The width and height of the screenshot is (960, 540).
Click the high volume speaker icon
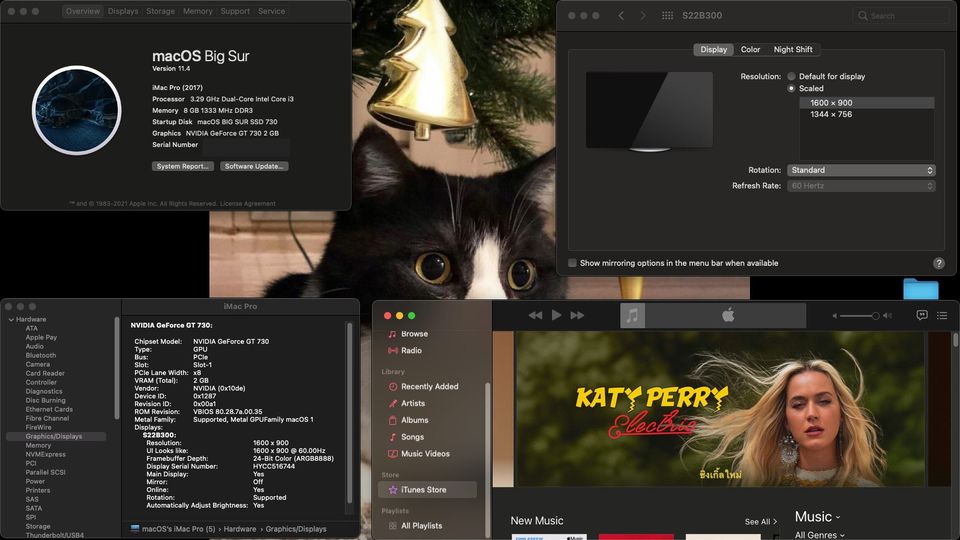point(887,316)
